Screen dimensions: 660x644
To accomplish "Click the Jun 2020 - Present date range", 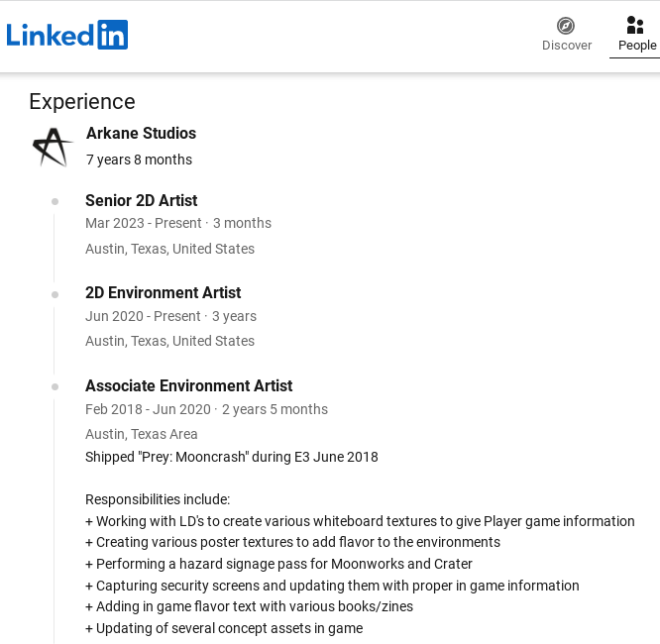I will click(143, 316).
